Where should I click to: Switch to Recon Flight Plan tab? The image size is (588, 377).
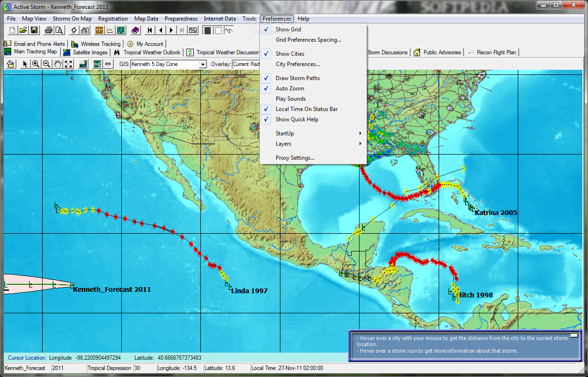[x=492, y=52]
